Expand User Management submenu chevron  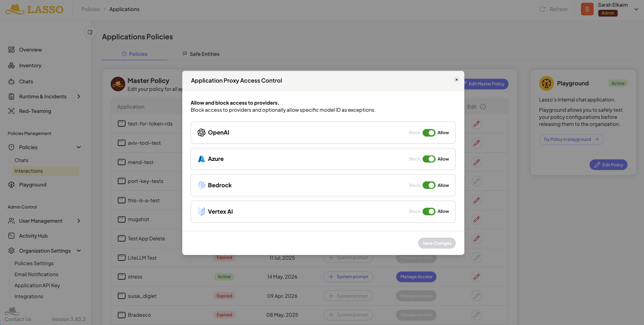click(x=79, y=221)
